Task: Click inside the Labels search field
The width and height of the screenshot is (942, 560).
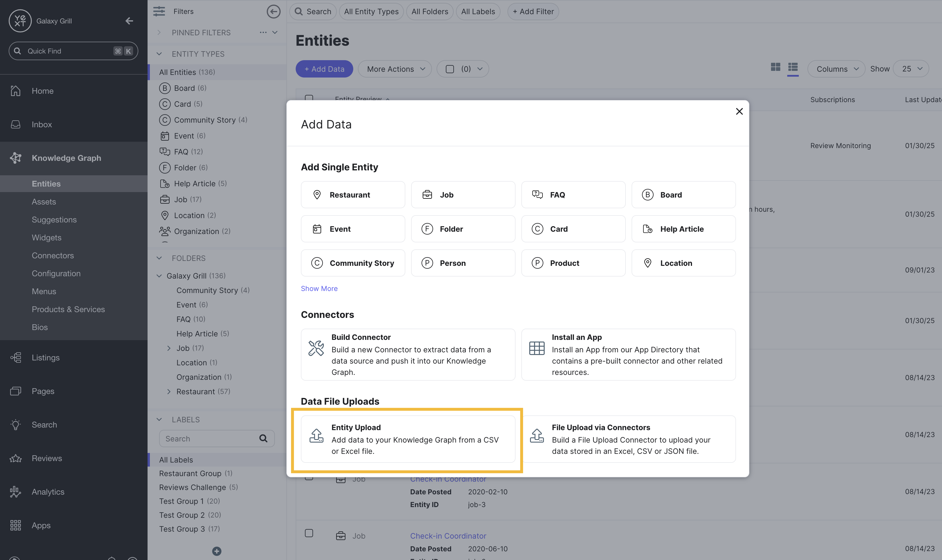Action: pos(211,438)
